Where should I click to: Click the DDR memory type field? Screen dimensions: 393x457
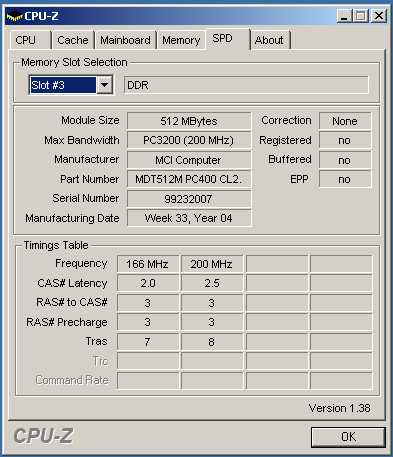pyautogui.click(x=246, y=85)
